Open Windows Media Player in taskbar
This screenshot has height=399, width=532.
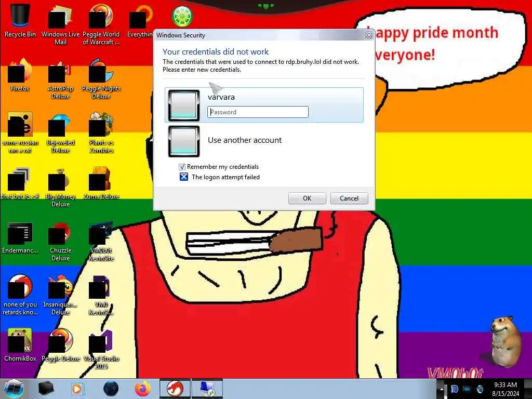point(77,389)
